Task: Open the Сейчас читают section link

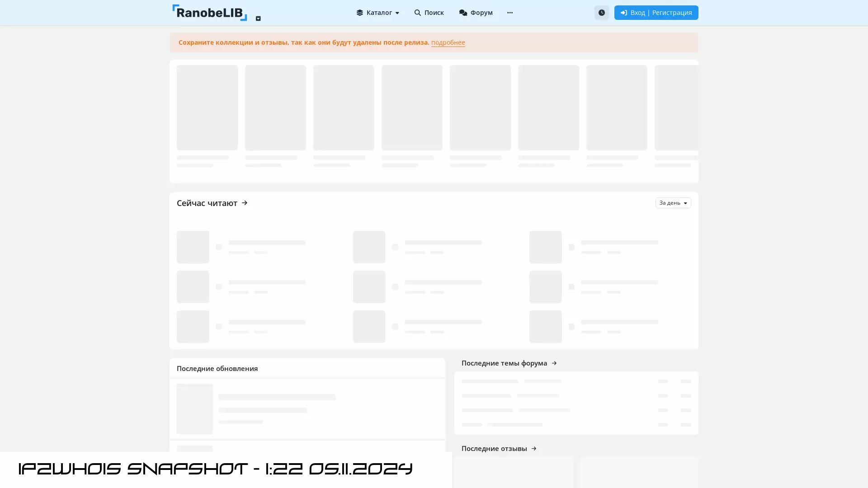Action: pos(212,203)
